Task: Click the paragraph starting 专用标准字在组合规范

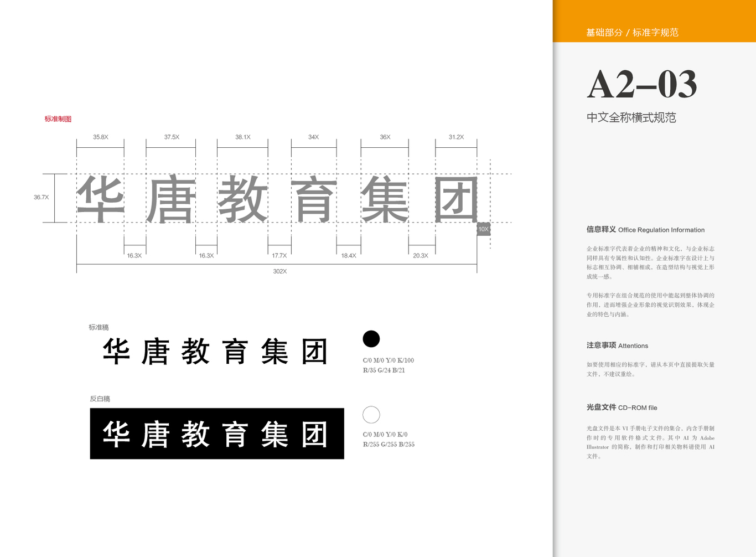Action: pyautogui.click(x=650, y=305)
